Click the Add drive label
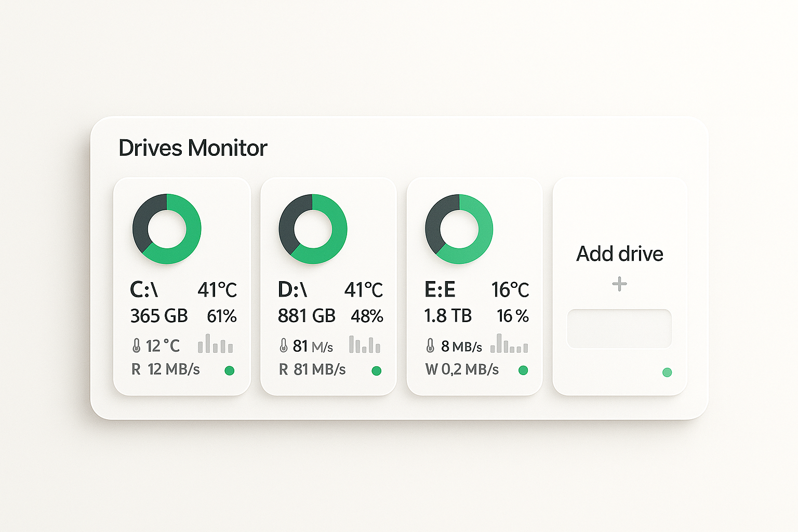The width and height of the screenshot is (798, 532). point(619,254)
